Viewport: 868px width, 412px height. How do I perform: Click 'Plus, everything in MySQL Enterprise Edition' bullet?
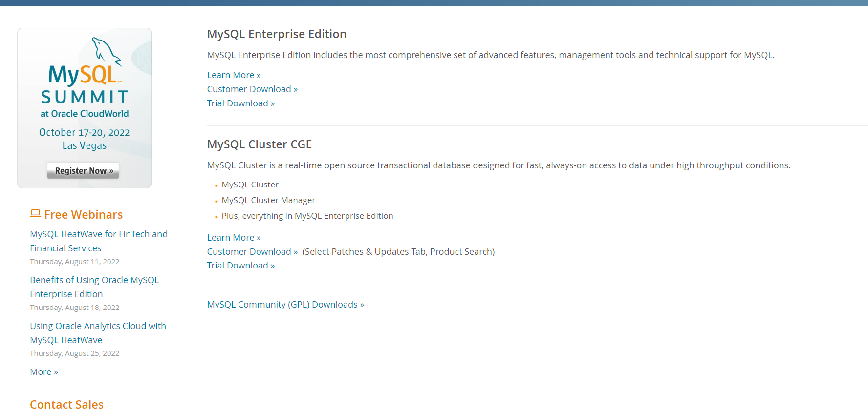point(307,216)
